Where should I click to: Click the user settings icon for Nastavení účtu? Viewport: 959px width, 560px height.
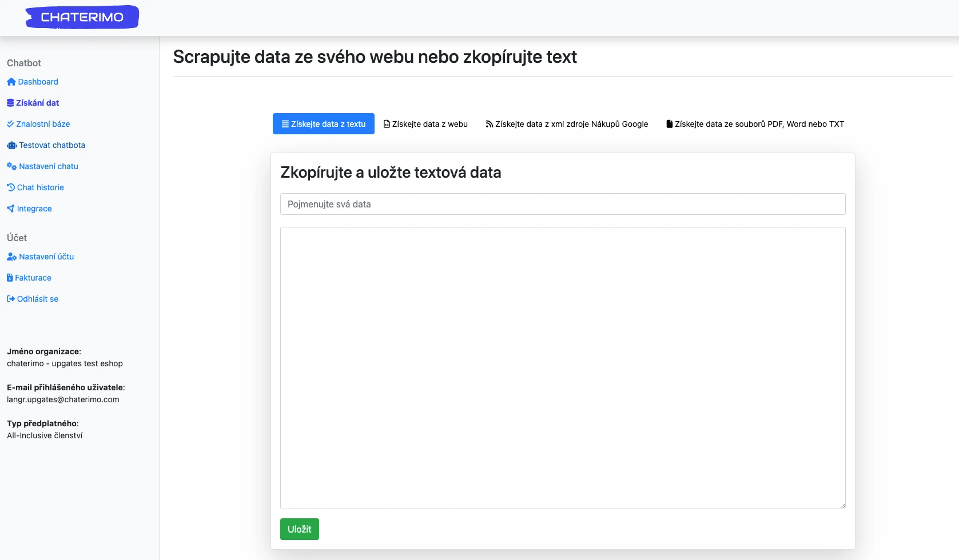coord(11,257)
